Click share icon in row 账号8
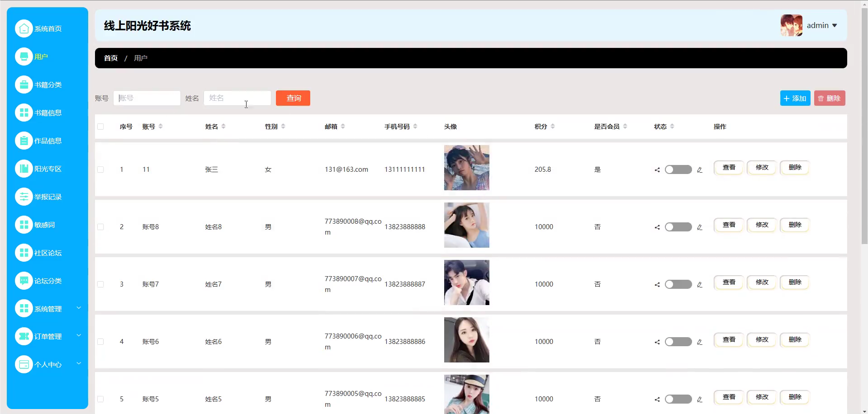The image size is (868, 414). point(657,227)
